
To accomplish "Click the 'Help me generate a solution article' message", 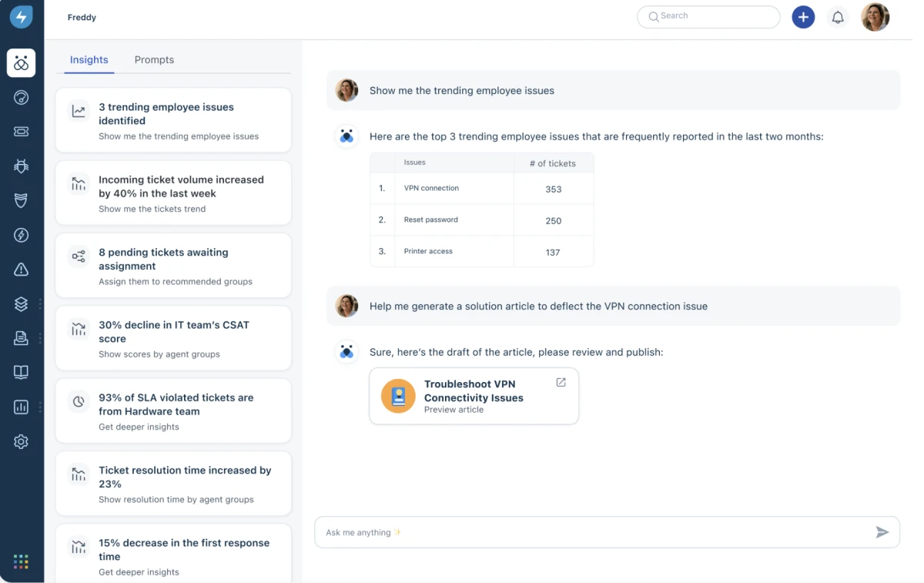I will (x=613, y=306).
